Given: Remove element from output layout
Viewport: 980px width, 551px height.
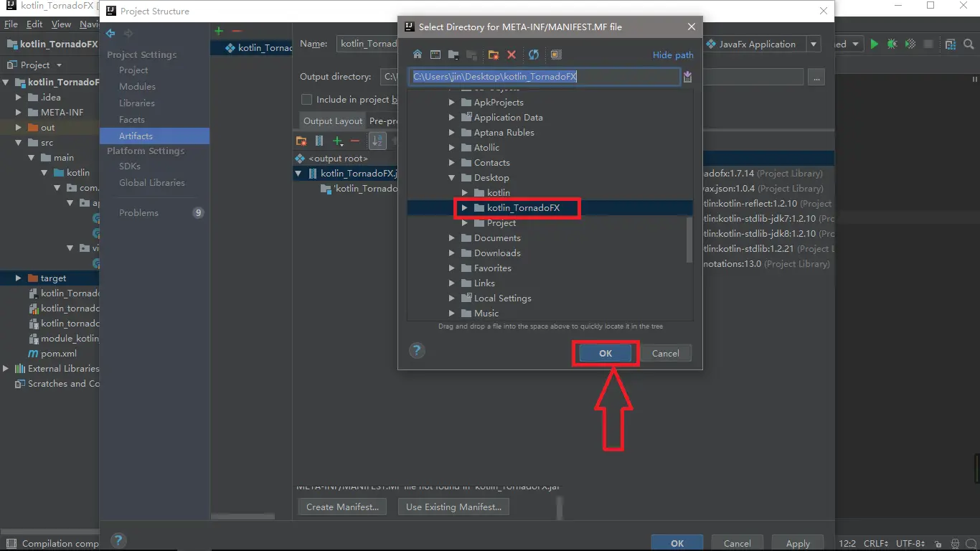Looking at the screenshot, I should 354,141.
